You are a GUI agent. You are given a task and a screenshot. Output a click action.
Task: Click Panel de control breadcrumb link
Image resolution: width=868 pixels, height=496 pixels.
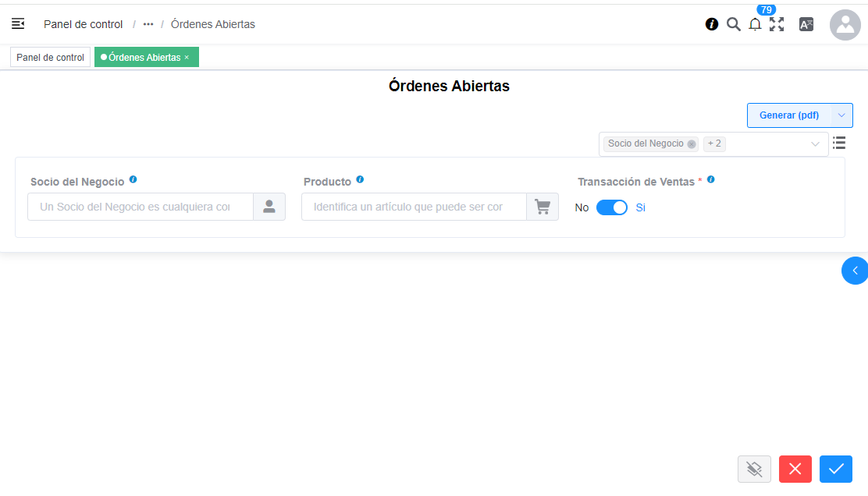tap(83, 24)
